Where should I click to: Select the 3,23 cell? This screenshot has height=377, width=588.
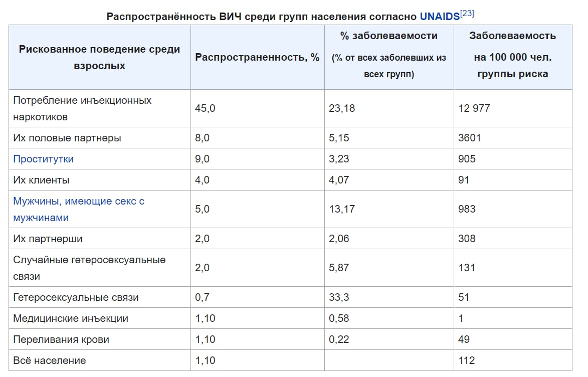(x=389, y=159)
